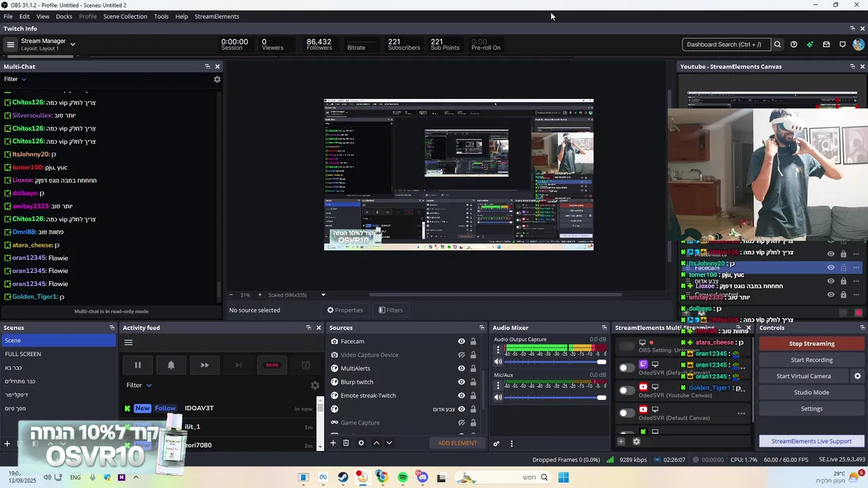The height and width of the screenshot is (488, 868).
Task: Adjust the Audio Output Capture volume slider
Action: click(x=554, y=362)
